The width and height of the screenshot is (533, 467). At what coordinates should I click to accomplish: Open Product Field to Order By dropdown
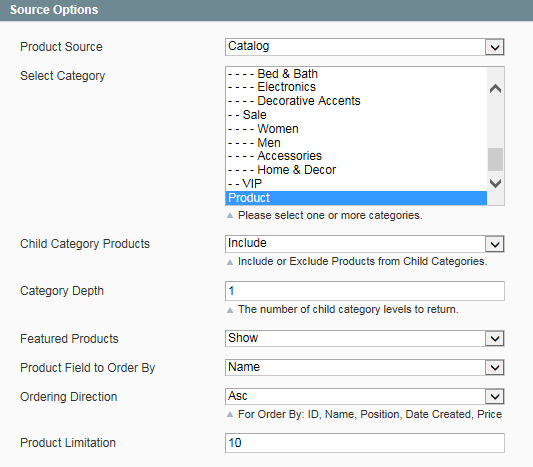click(364, 367)
